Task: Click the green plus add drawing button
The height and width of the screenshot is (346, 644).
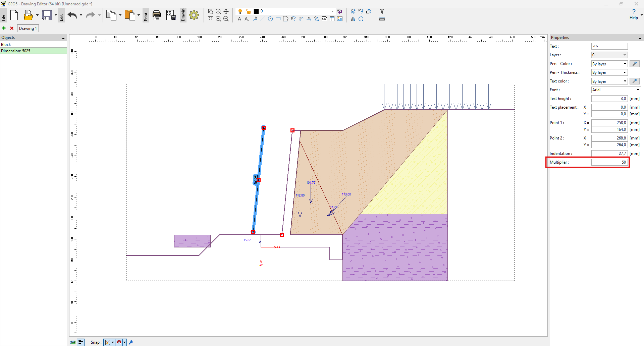Action: click(4, 28)
